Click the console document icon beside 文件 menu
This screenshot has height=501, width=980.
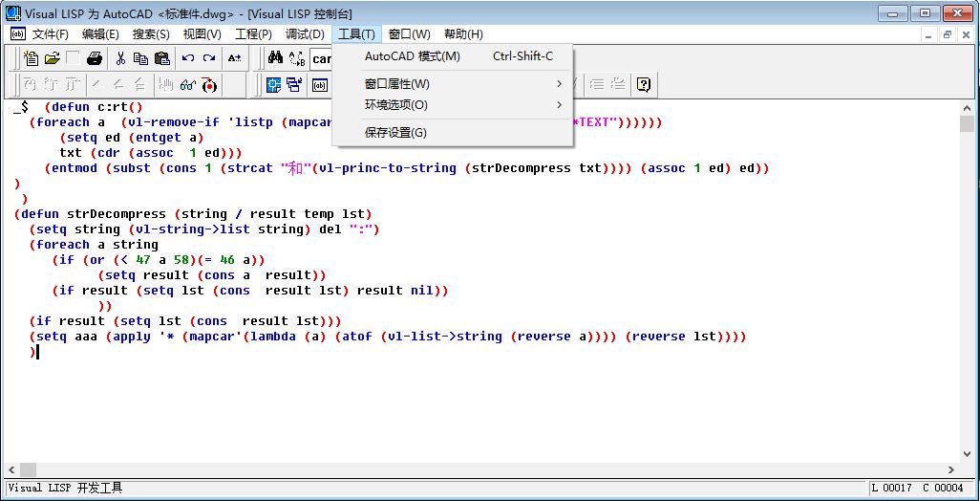pos(18,34)
